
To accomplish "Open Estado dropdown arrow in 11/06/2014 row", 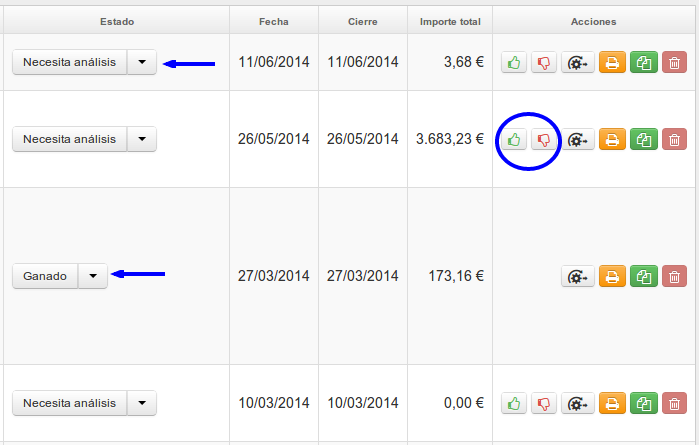I will point(142,62).
